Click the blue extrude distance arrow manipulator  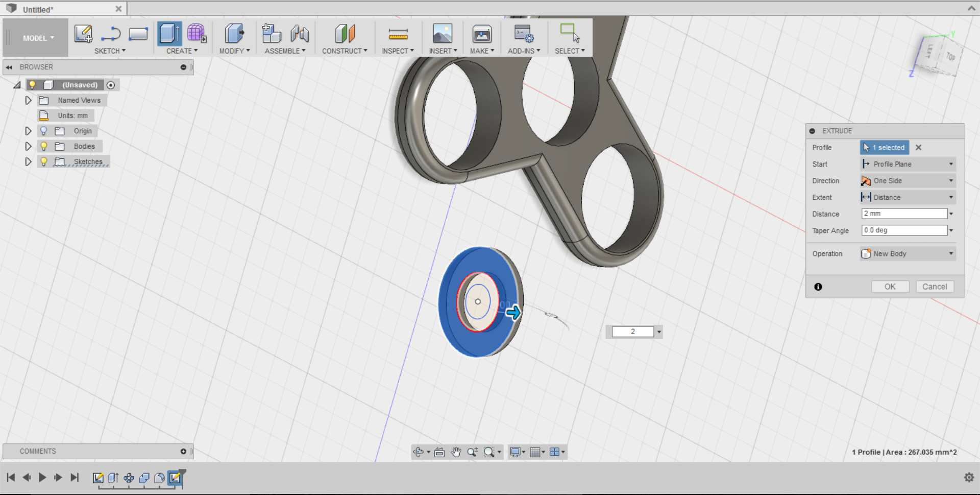point(513,312)
